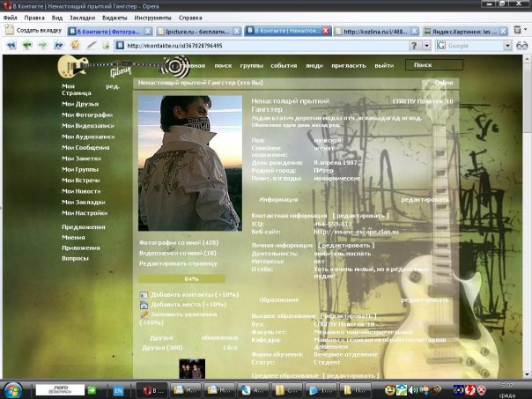Close the active В Контакте | Ненастоя... tab
This screenshot has height=399, width=532.
326,31
